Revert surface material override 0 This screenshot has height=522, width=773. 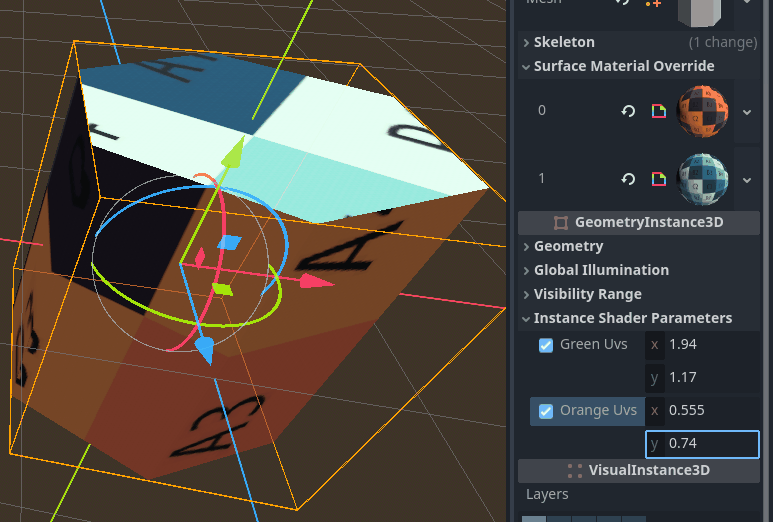coord(628,111)
